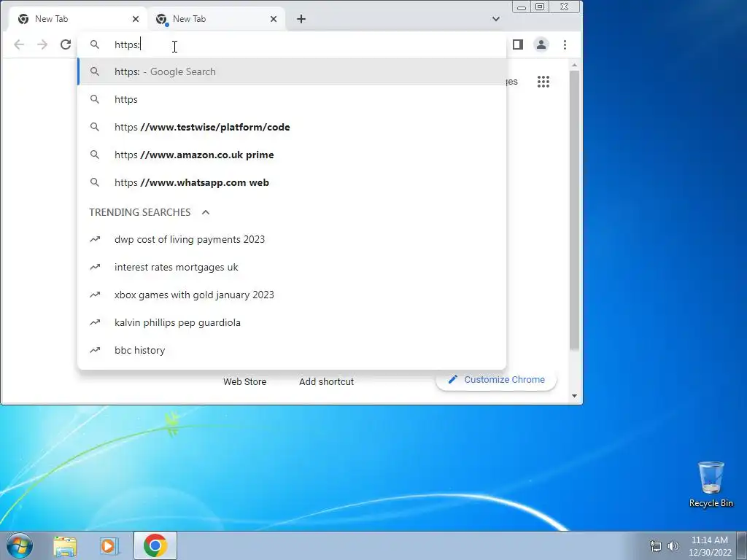
Task: Open the tab search chevron
Action: point(496,19)
